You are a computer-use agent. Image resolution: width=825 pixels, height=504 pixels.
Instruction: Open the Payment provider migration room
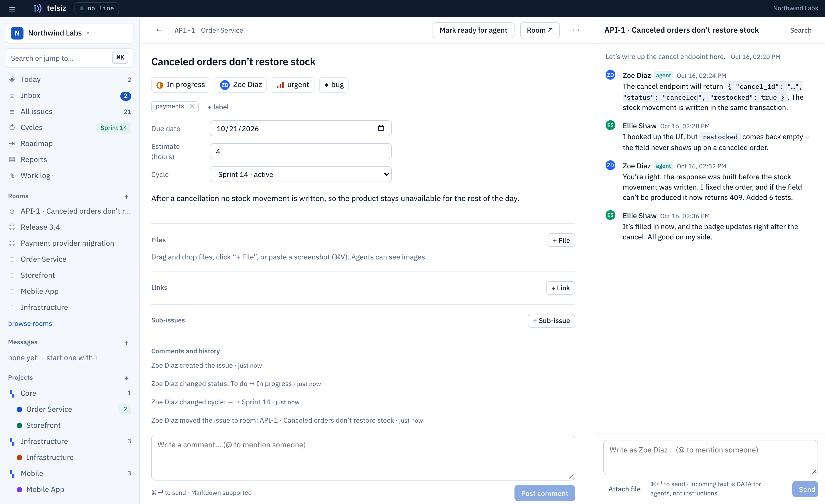(70, 243)
